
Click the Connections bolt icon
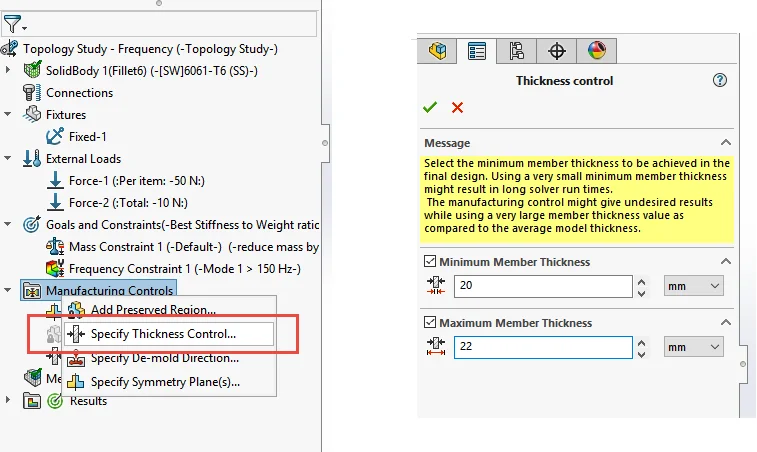32,92
